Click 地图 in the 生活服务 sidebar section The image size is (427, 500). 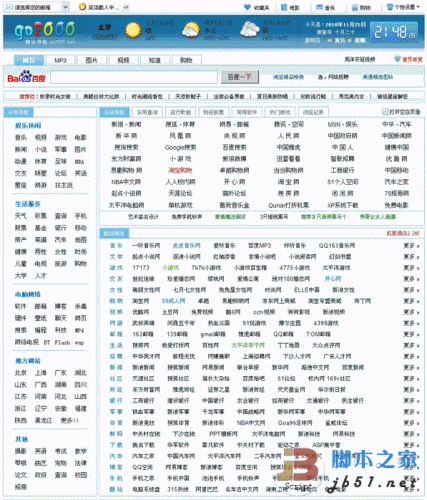[81, 240]
